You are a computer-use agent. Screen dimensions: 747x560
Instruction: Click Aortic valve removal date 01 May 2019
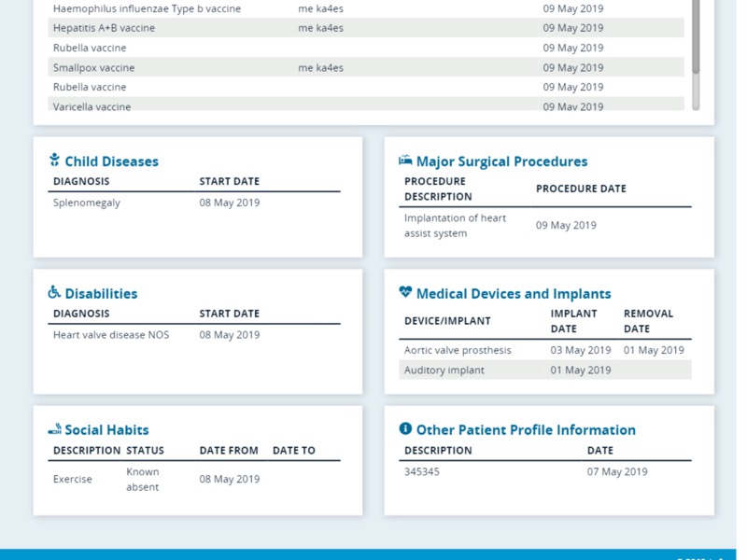click(x=654, y=350)
